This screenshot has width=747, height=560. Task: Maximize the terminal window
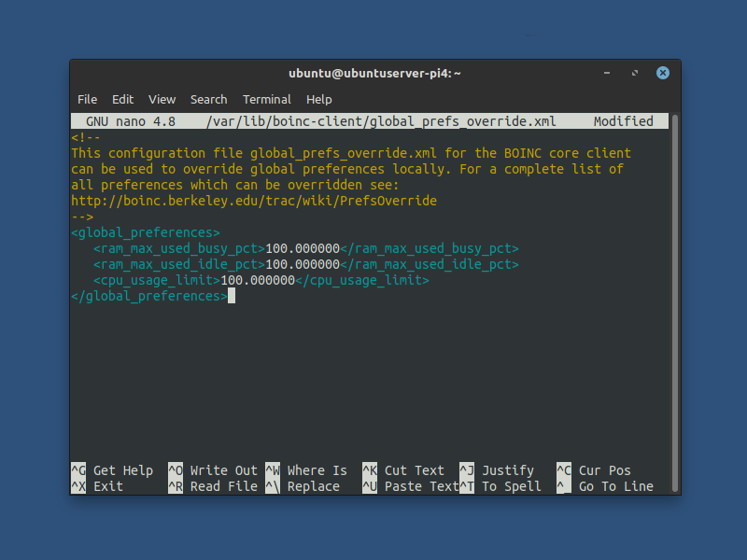[x=635, y=73]
